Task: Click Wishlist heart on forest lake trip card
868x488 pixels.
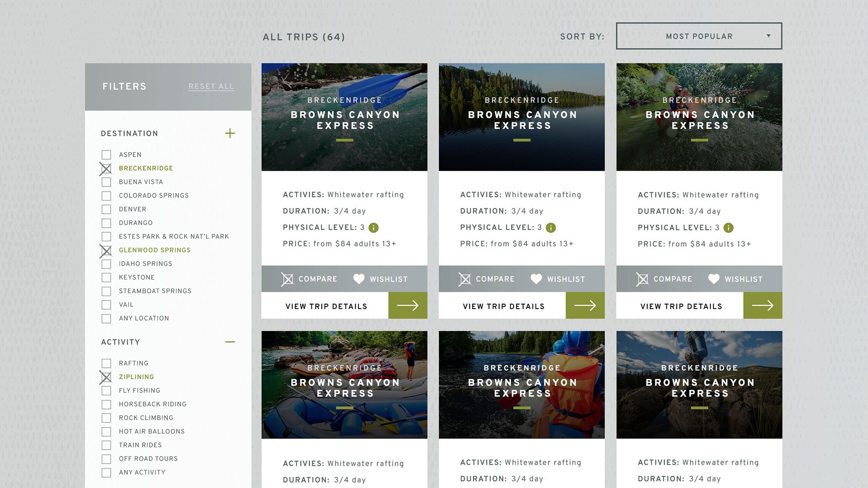Action: coord(536,279)
